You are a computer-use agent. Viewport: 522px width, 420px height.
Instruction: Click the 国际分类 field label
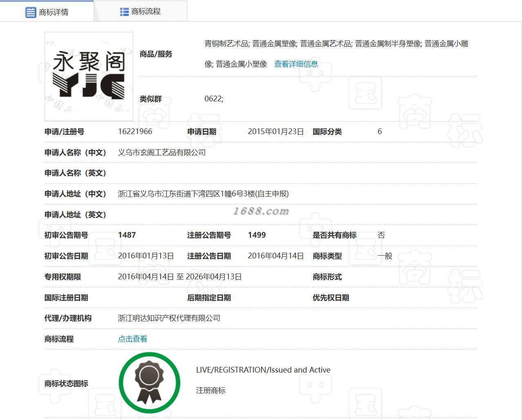click(x=327, y=132)
